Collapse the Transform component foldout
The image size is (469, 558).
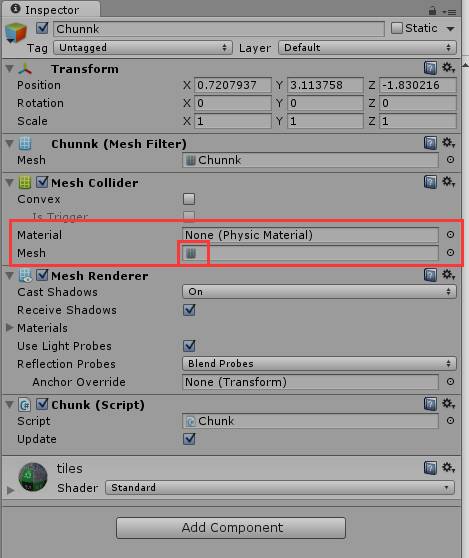point(10,69)
